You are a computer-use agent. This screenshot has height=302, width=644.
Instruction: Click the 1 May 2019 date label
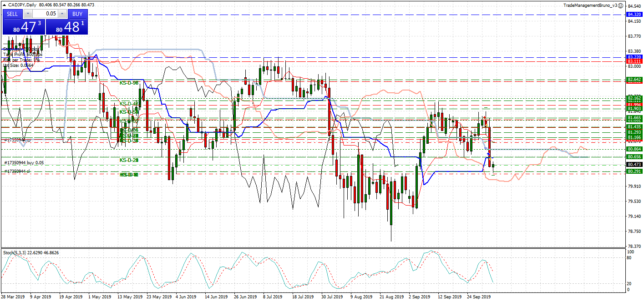coord(99,297)
